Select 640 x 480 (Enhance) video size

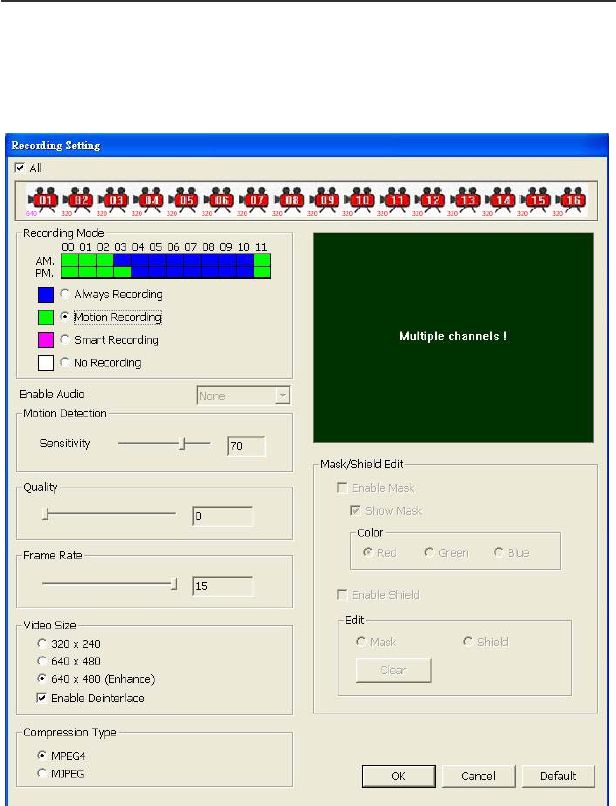tap(42, 679)
